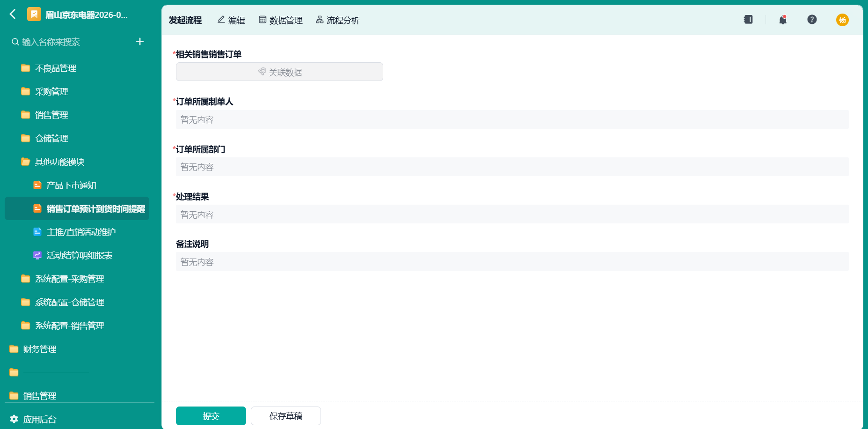Click the back arrow icon

click(13, 15)
